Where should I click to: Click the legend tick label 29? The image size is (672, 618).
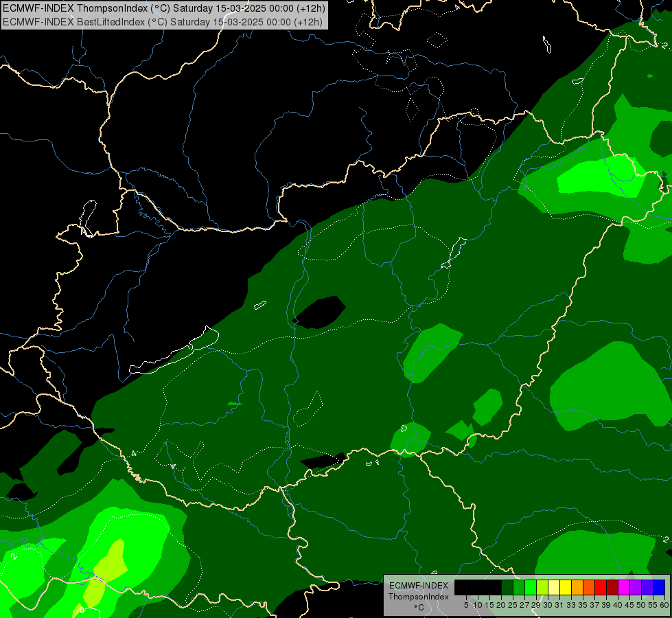pyautogui.click(x=536, y=605)
